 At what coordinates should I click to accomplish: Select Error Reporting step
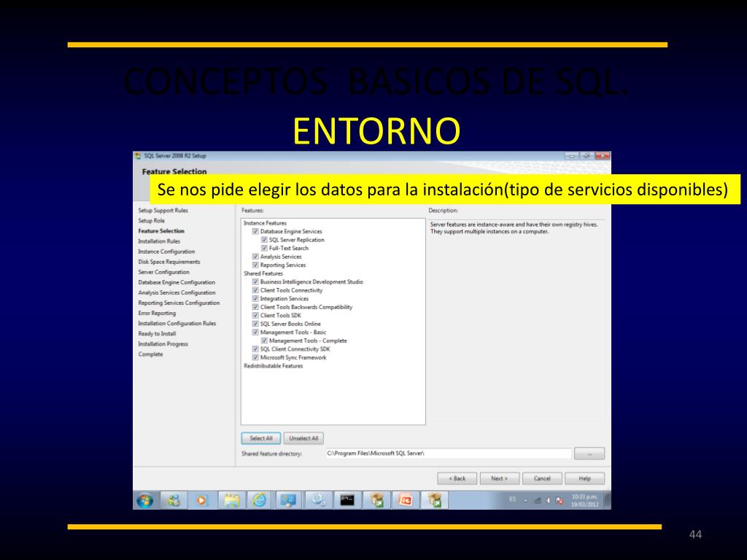click(157, 314)
